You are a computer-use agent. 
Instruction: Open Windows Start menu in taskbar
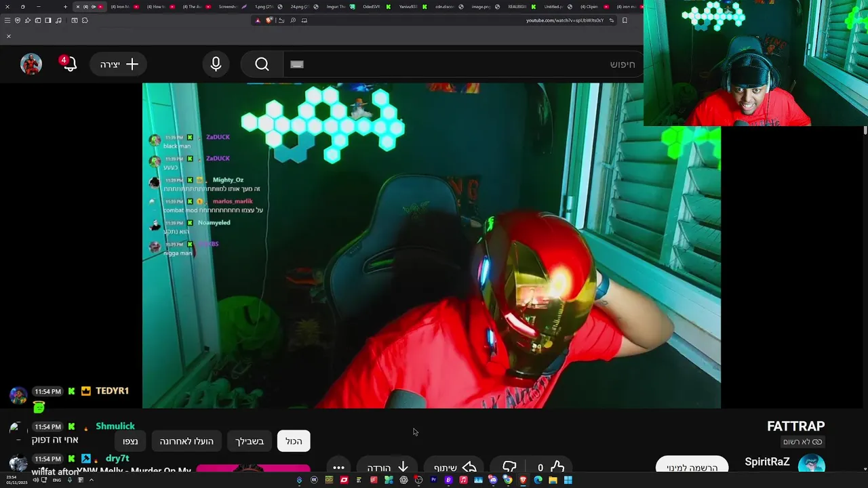568,480
